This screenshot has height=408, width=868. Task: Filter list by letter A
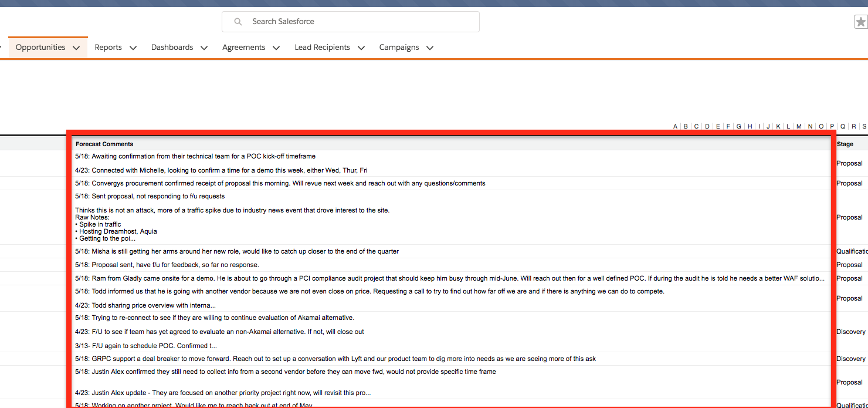tap(676, 127)
